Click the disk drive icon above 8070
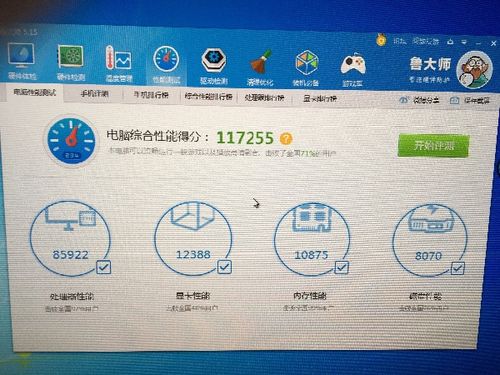This screenshot has height=375, width=500. coord(430,219)
